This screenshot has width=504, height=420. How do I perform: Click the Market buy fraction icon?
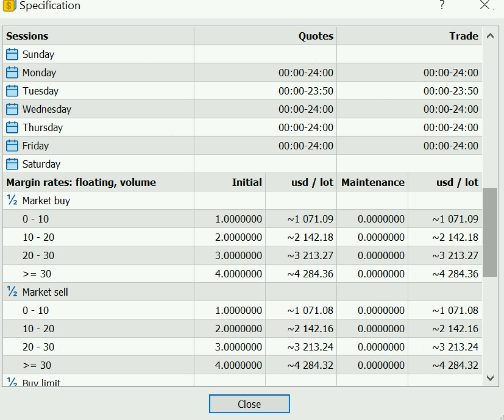click(x=12, y=200)
